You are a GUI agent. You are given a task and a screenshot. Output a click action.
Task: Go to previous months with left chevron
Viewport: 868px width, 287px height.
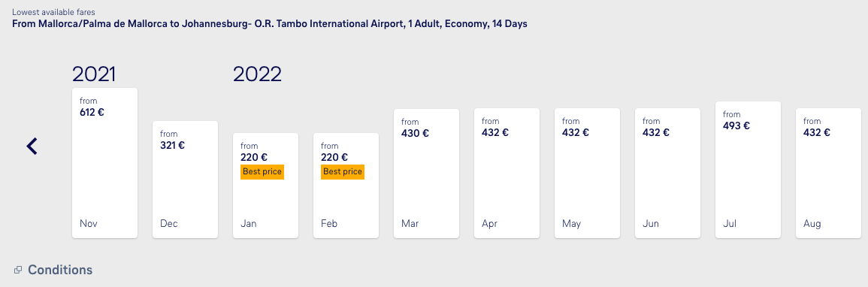32,146
